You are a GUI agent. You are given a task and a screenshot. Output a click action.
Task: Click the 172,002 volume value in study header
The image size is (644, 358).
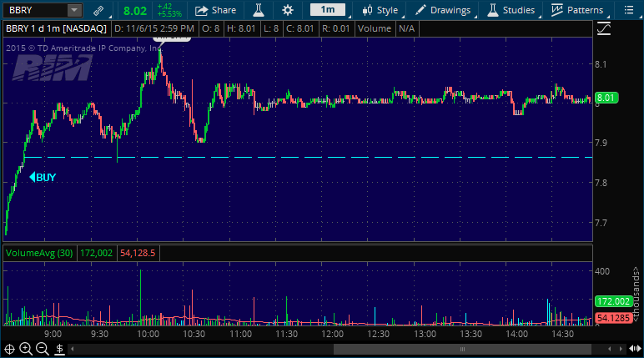pos(97,253)
